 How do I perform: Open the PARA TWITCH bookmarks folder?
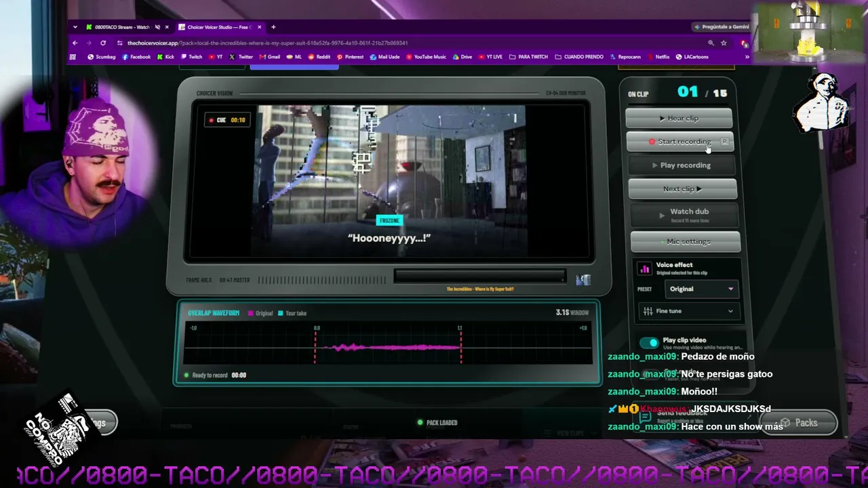(x=528, y=57)
